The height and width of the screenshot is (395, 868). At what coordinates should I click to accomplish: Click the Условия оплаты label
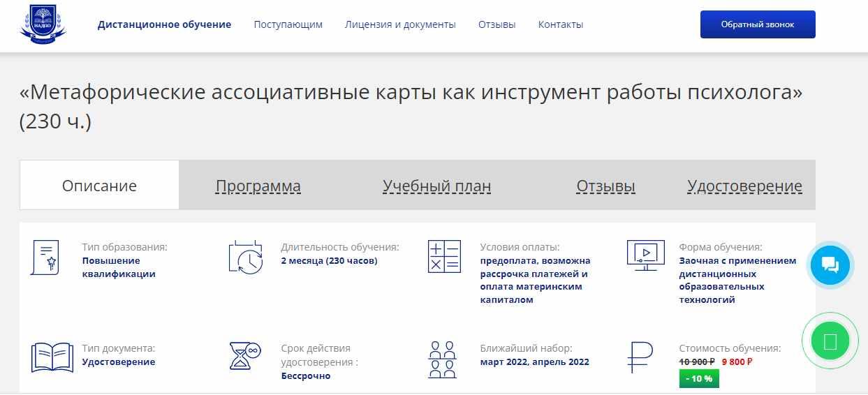coord(520,247)
